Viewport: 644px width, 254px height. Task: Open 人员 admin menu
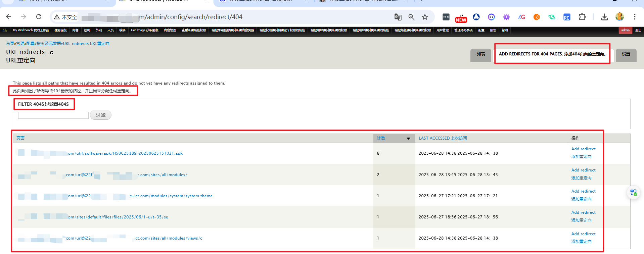110,30
